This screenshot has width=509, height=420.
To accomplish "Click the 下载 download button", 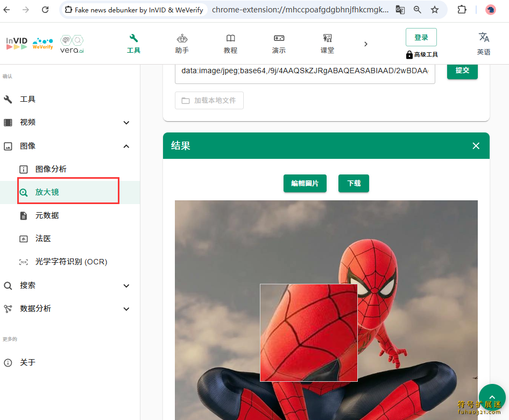I will (x=354, y=184).
